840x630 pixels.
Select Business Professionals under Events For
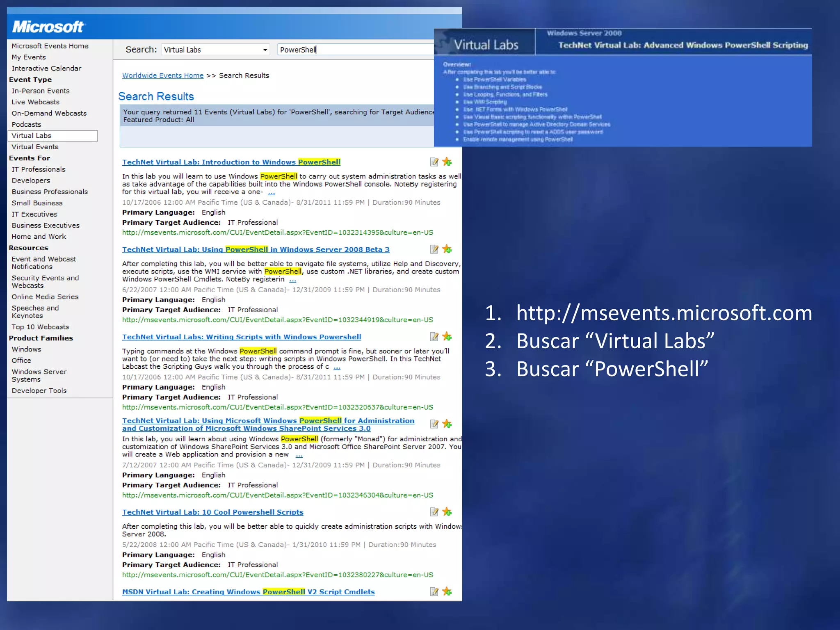50,192
